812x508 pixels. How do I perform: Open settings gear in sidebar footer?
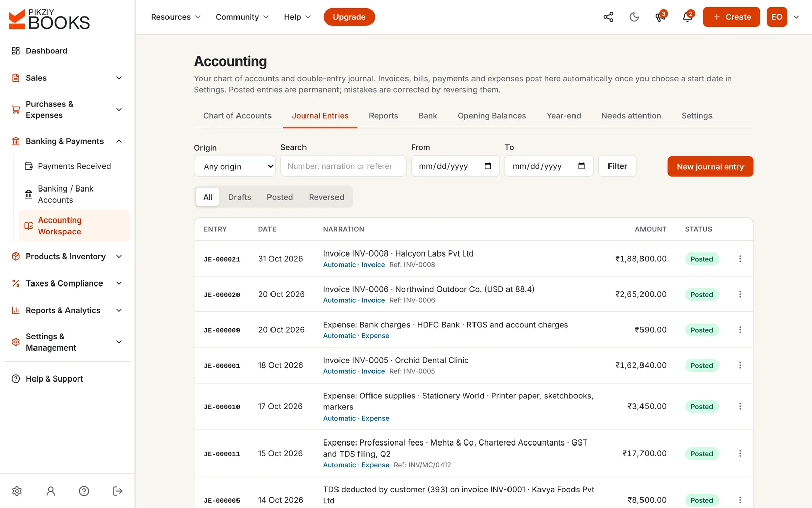pos(17,491)
